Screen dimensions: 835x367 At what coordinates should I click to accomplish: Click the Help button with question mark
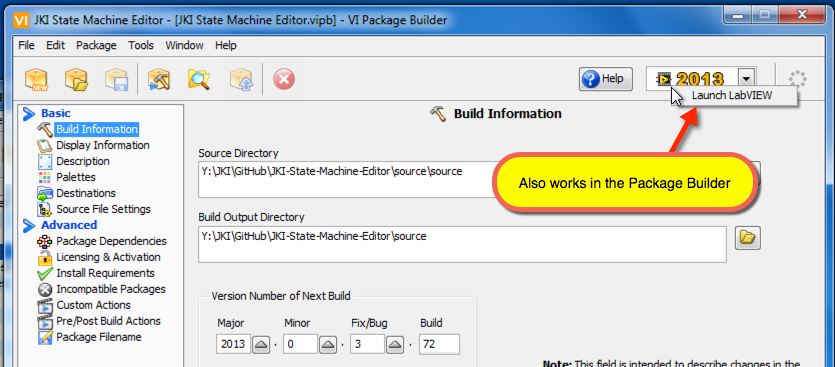point(605,79)
